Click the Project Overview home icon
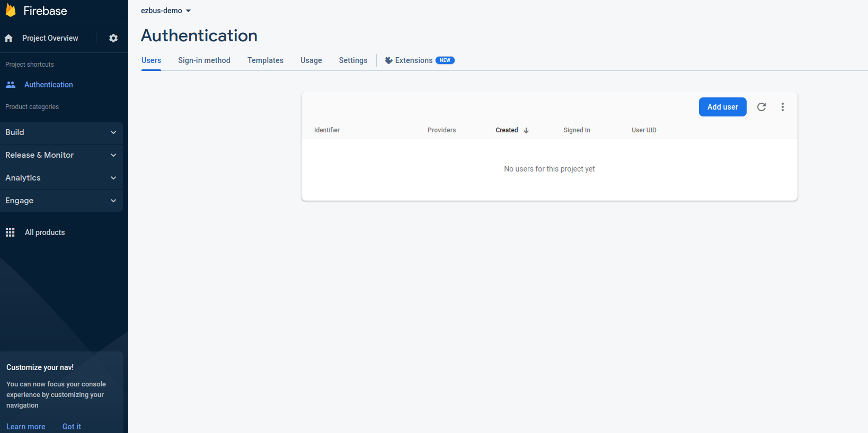 8,38
